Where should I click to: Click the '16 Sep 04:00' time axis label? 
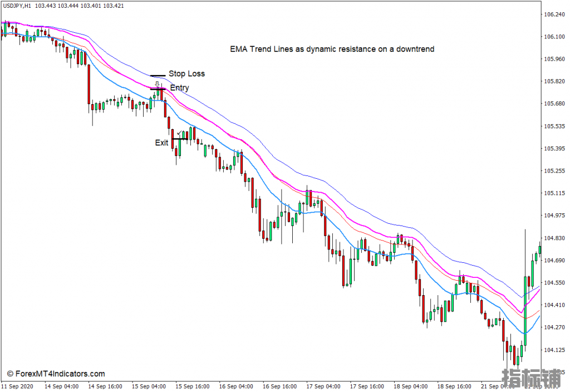pos(236,386)
